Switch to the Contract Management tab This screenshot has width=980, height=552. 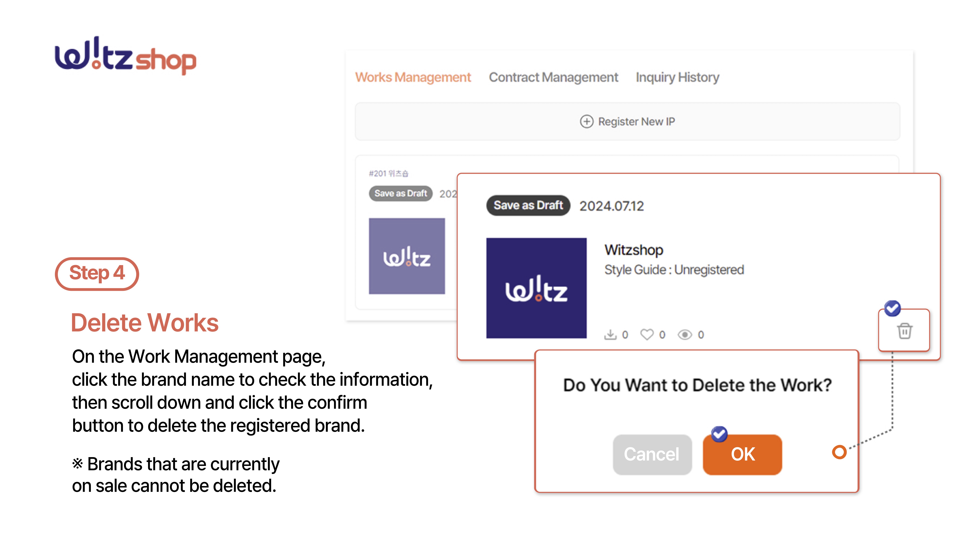[x=553, y=77]
